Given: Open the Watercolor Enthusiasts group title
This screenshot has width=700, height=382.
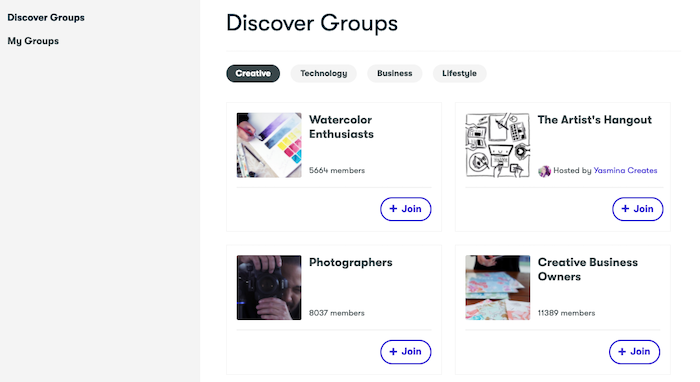Looking at the screenshot, I should click(x=342, y=127).
